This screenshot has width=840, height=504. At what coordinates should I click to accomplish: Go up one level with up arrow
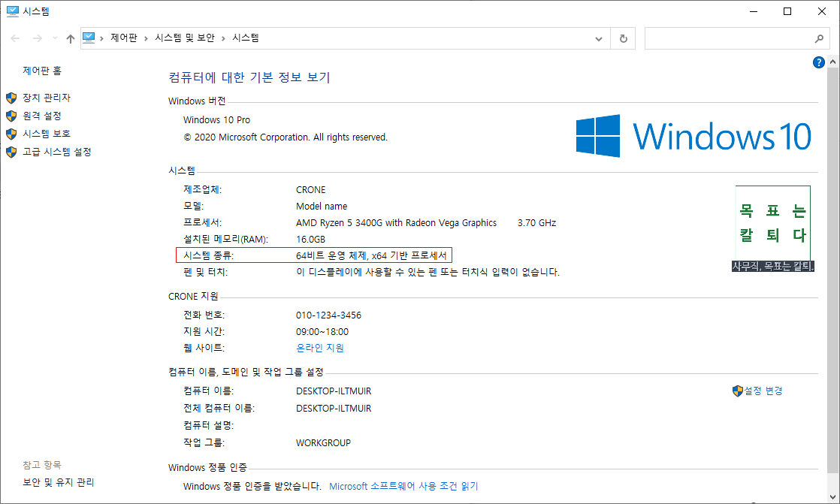[x=70, y=38]
